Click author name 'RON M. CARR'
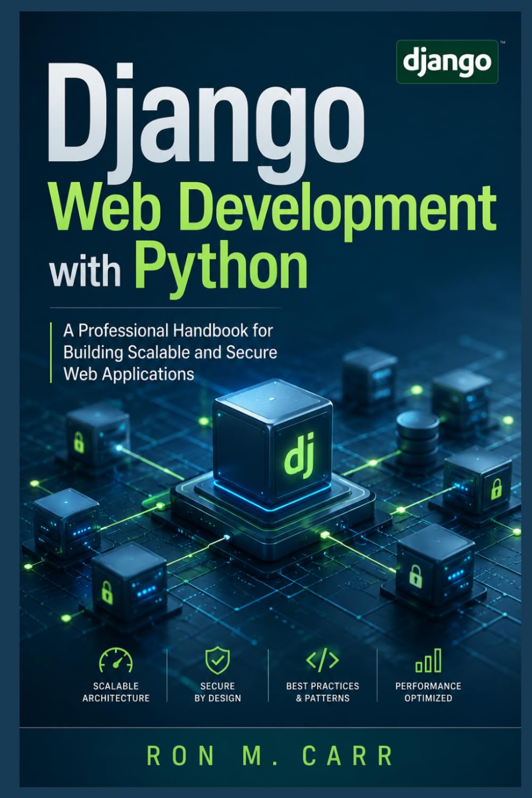This screenshot has height=798, width=532. click(270, 756)
